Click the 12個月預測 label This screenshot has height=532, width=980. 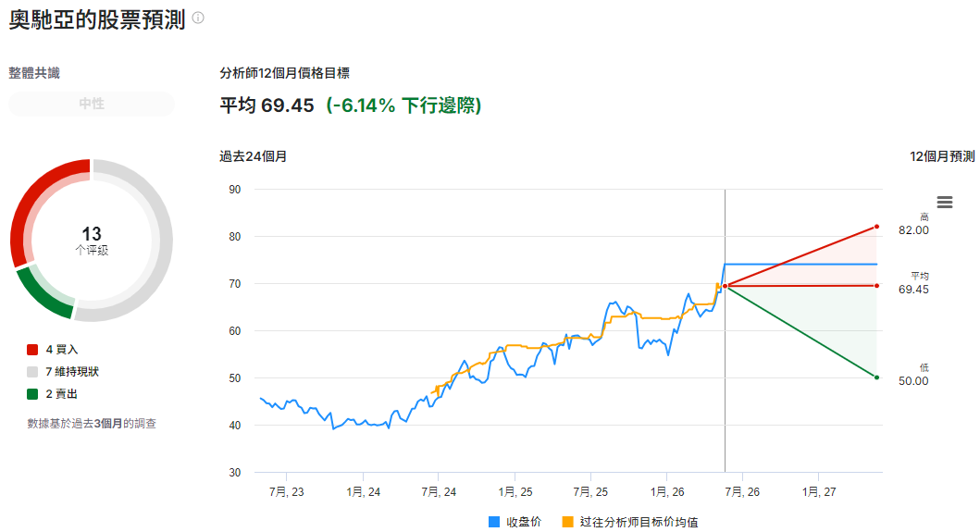[942, 156]
